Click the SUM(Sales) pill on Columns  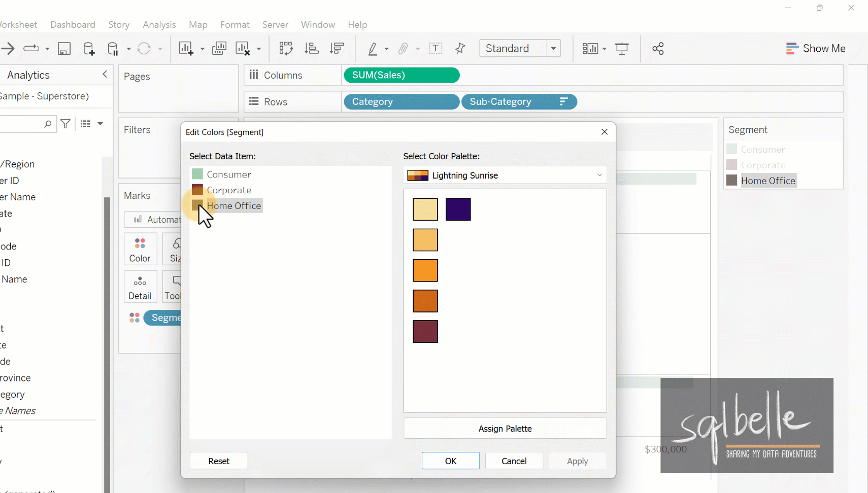pyautogui.click(x=402, y=75)
